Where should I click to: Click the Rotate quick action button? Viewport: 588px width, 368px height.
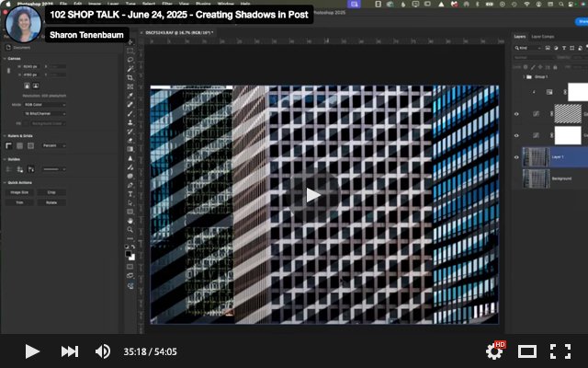point(51,202)
